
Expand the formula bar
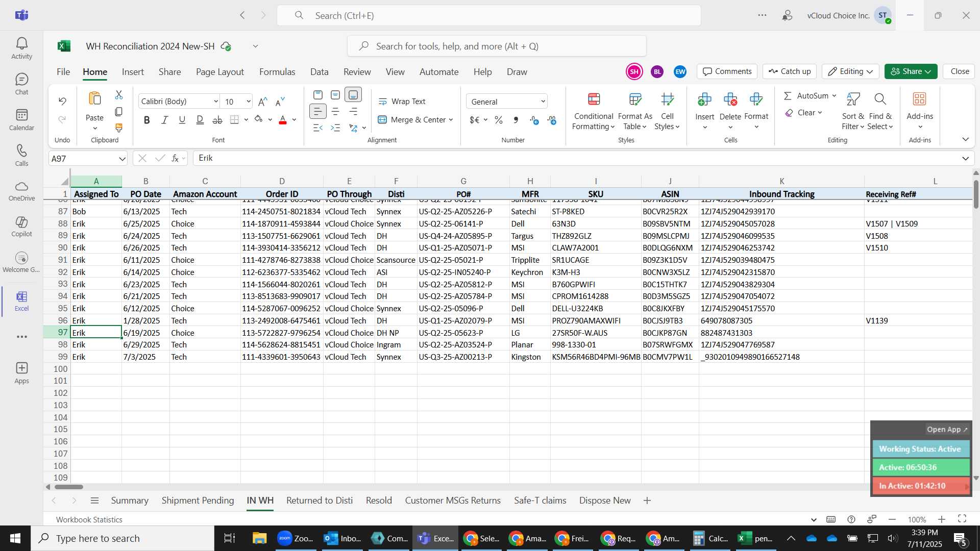pyautogui.click(x=965, y=159)
